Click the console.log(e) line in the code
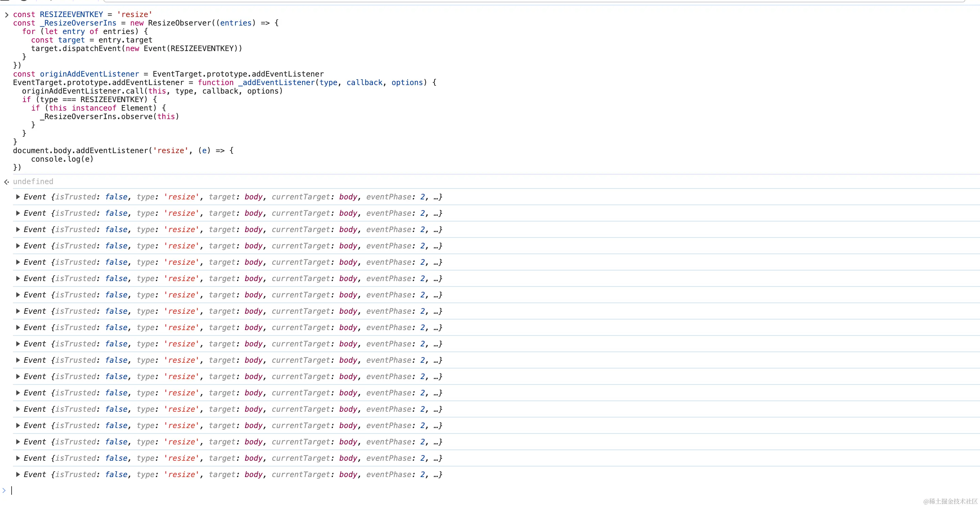Image resolution: width=980 pixels, height=507 pixels. 62,159
